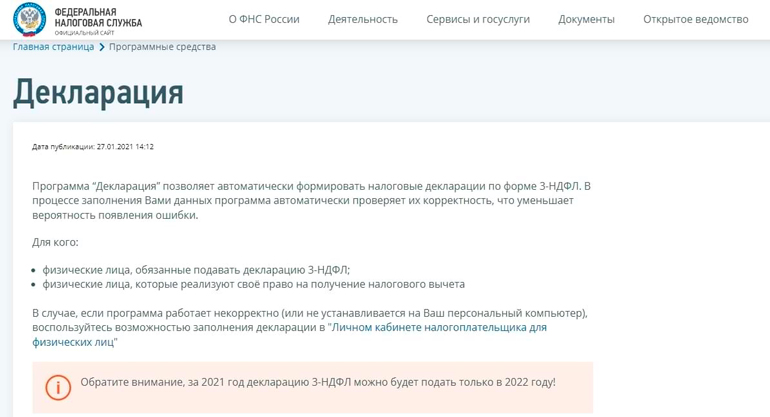Click the breadcrumb chevron separator arrow
Viewport: 770px width, 417px height.
102,47
